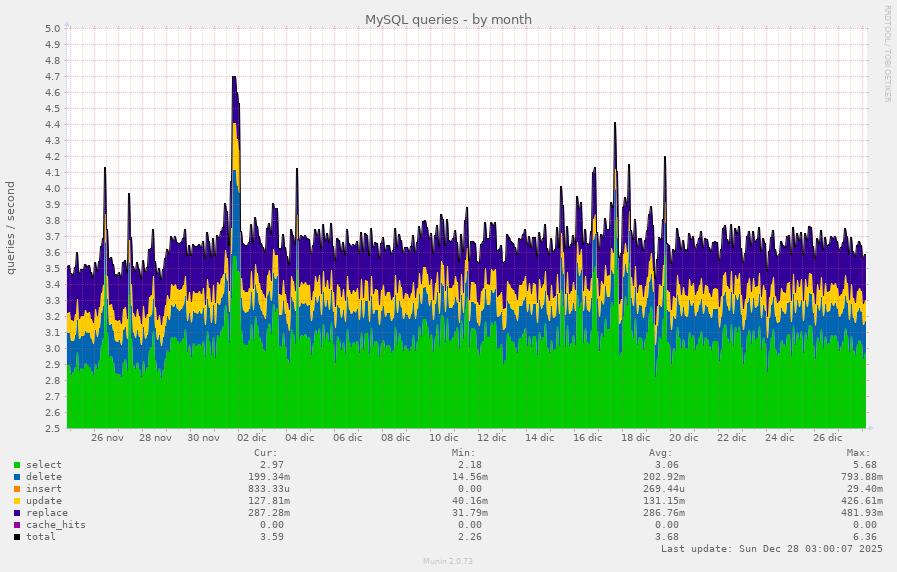Viewport: 897px width, 572px height.
Task: Click the 'select' legend label
Action: pyautogui.click(x=43, y=465)
